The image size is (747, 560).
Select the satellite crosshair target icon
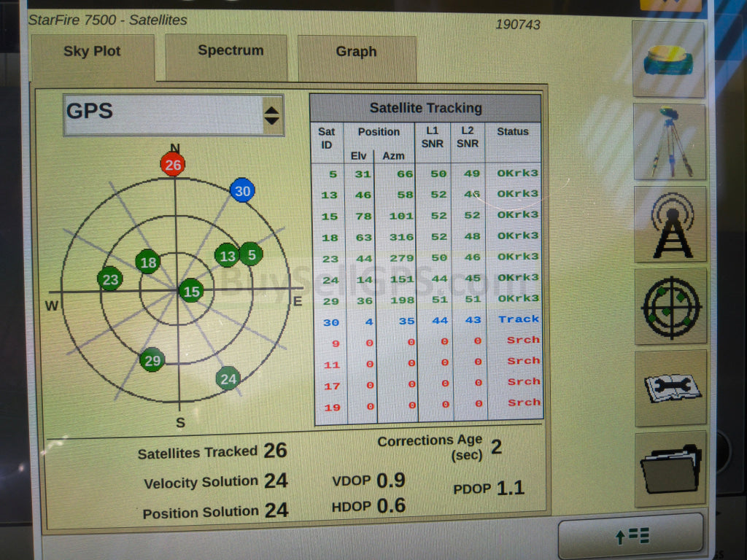point(670,306)
